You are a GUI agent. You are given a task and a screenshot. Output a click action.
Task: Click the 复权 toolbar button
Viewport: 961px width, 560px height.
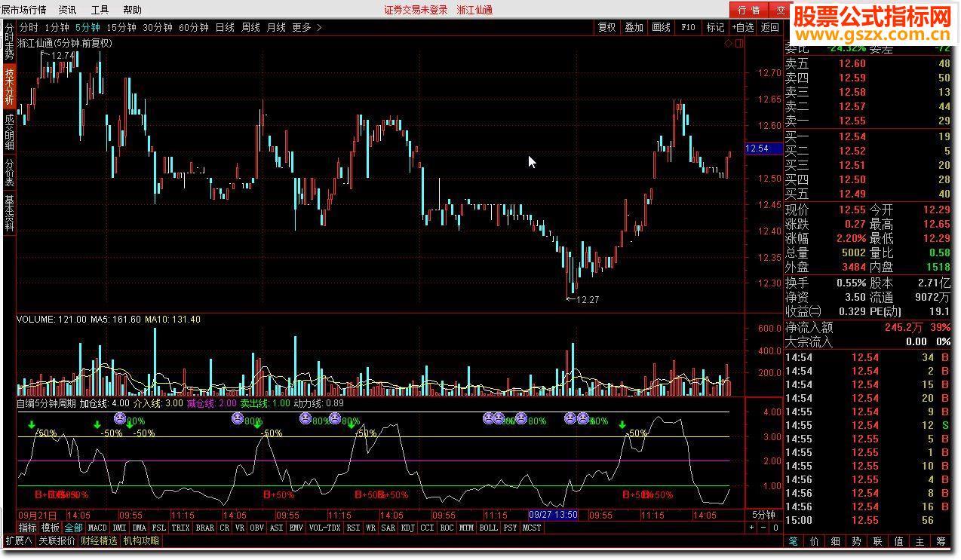606,27
